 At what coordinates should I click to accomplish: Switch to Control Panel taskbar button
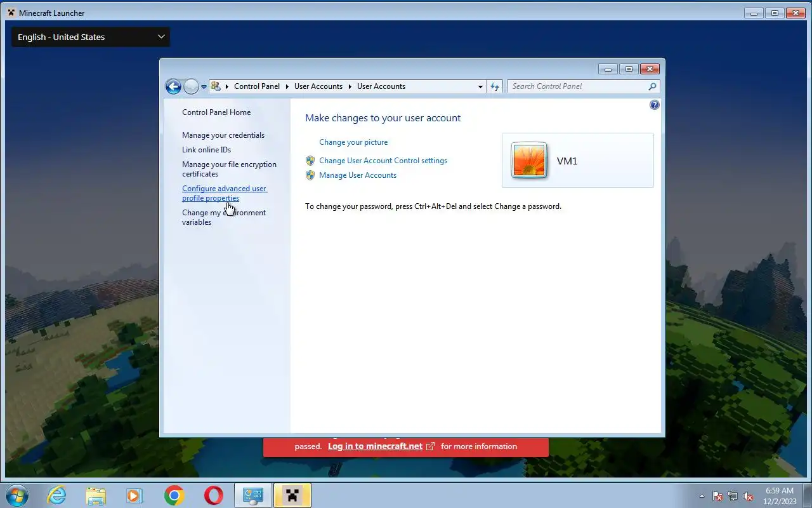[253, 495]
